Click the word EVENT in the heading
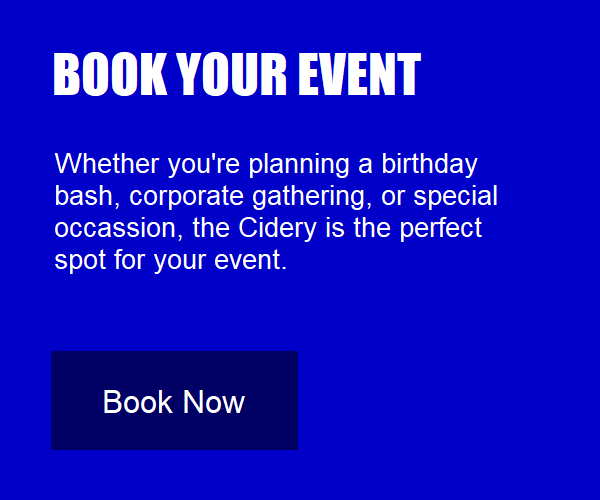 359,74
